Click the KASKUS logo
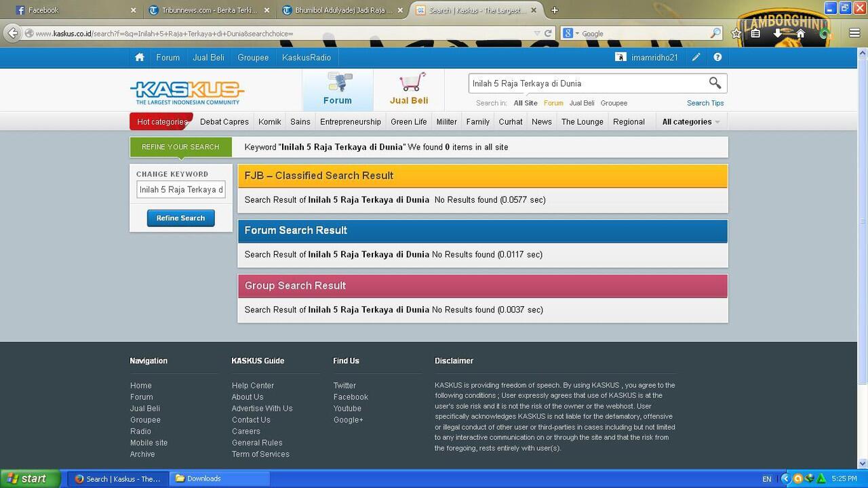The height and width of the screenshot is (488, 868). 187,92
